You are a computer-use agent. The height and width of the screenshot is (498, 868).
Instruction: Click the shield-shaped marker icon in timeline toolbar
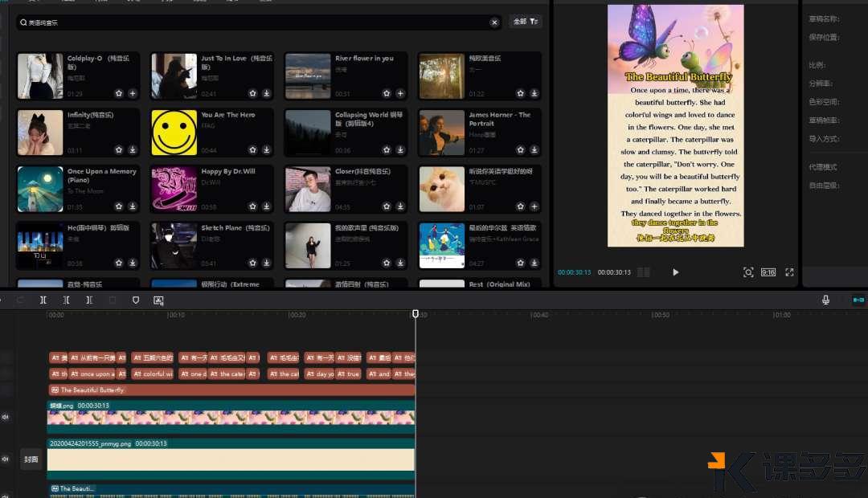pos(136,300)
